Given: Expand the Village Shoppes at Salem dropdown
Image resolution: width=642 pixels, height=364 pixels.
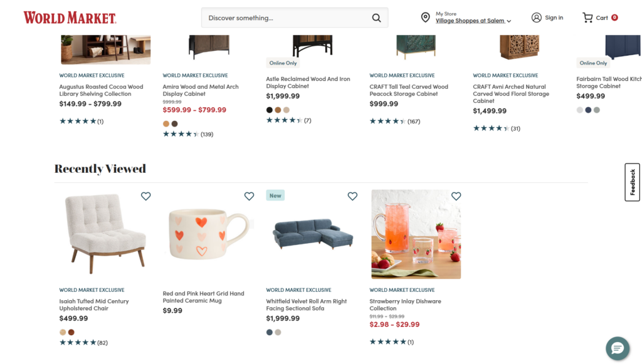Looking at the screenshot, I should pyautogui.click(x=508, y=21).
